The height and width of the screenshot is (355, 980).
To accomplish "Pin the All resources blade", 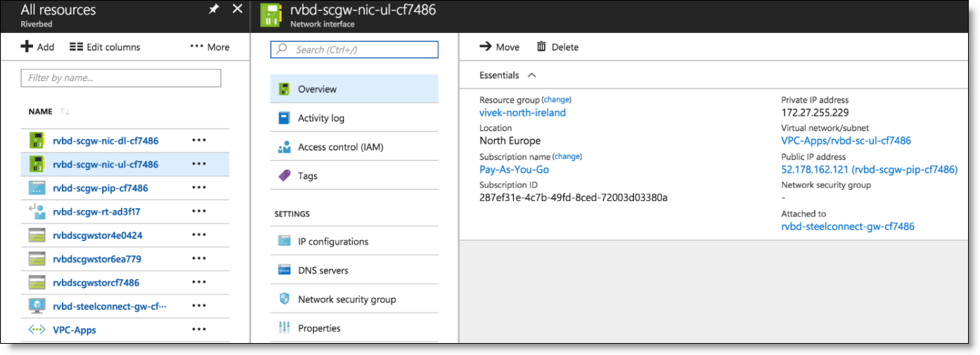I will [214, 9].
